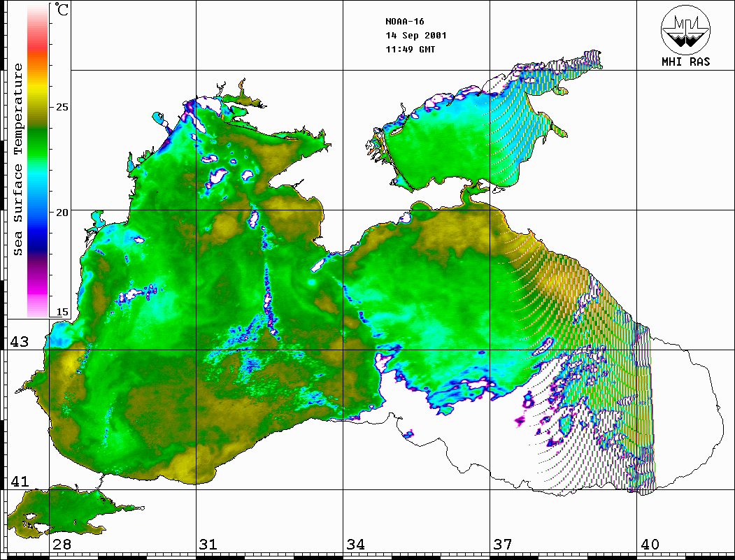The height and width of the screenshot is (560, 735).
Task: Click the 'MHI RAS' label text
Action: click(x=686, y=62)
